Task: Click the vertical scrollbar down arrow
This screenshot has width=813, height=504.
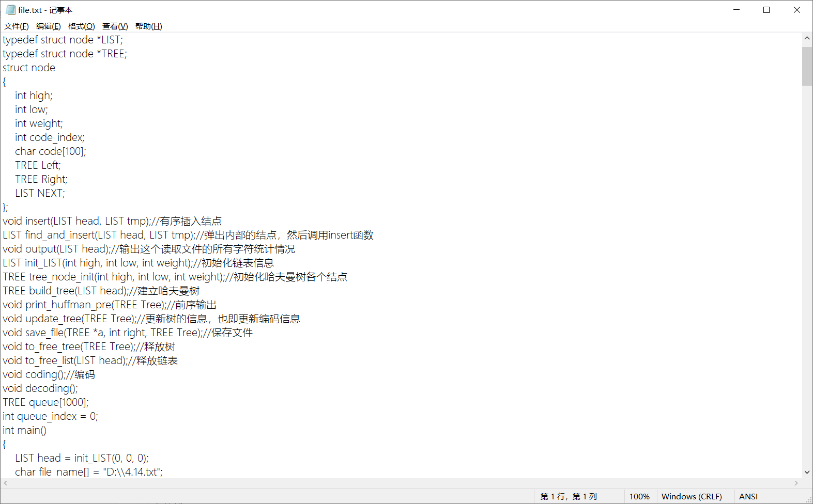Action: (x=807, y=472)
